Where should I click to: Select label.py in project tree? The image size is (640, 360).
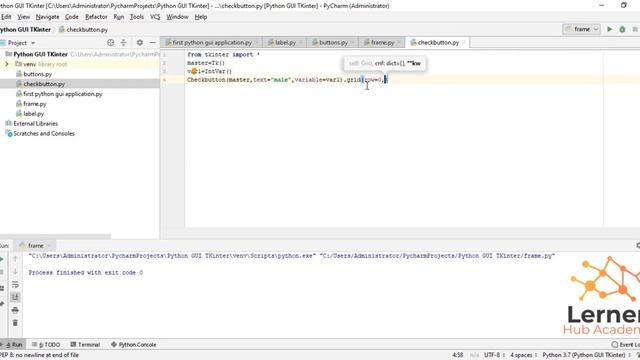point(33,113)
